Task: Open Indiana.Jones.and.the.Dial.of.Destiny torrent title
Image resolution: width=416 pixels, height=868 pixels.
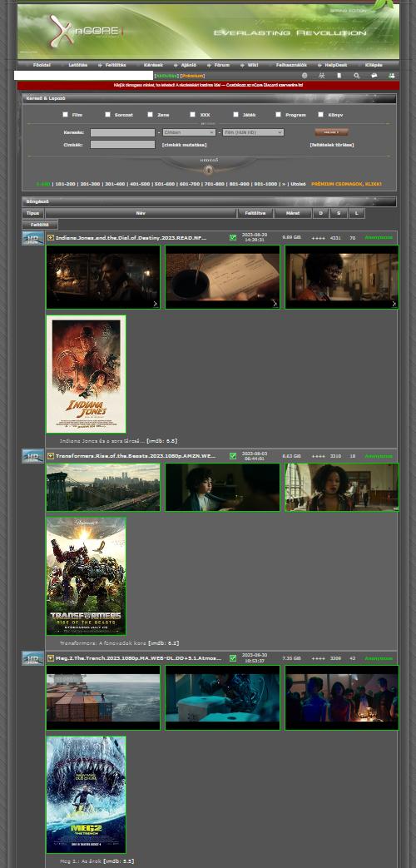Action: click(131, 237)
